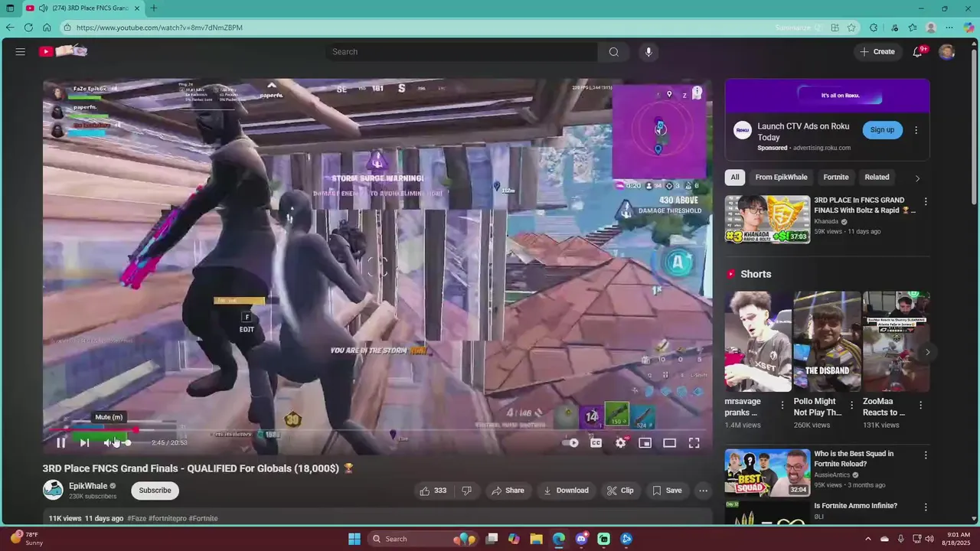
Task: Open options for Best Squad video
Action: coord(925,455)
